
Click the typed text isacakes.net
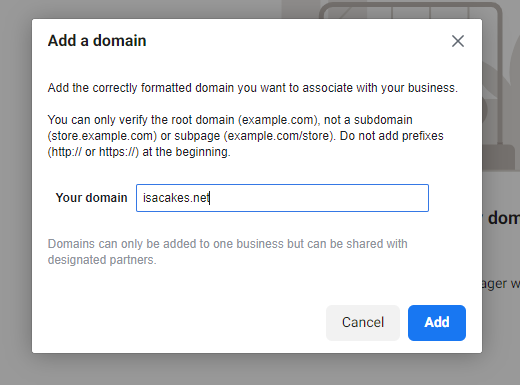point(176,198)
